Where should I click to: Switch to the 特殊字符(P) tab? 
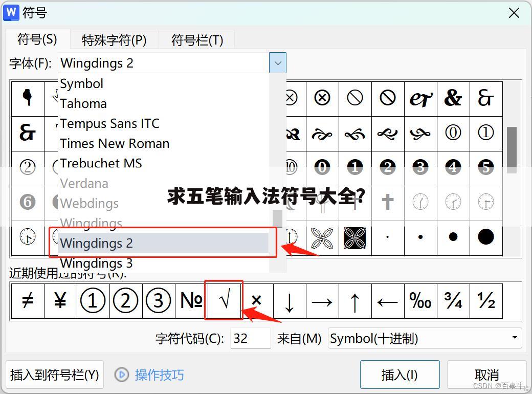(x=114, y=39)
